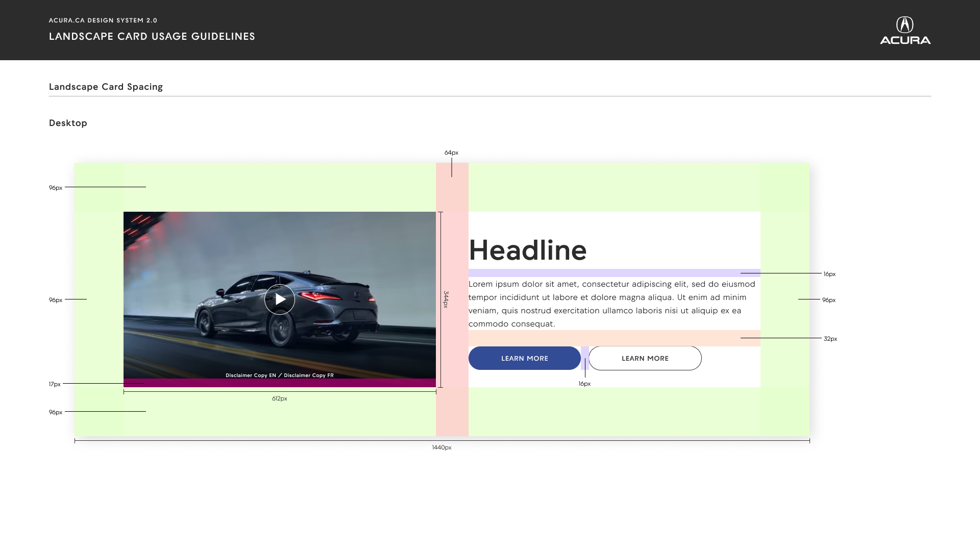Click the Lorem ipsum body paragraph
This screenshot has height=551, width=980.
coord(612,304)
